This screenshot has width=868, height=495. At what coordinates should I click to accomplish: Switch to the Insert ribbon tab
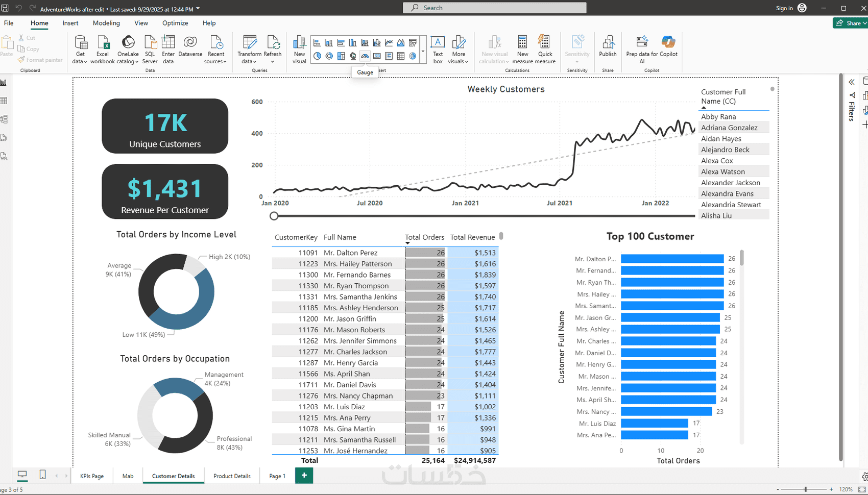click(x=70, y=23)
